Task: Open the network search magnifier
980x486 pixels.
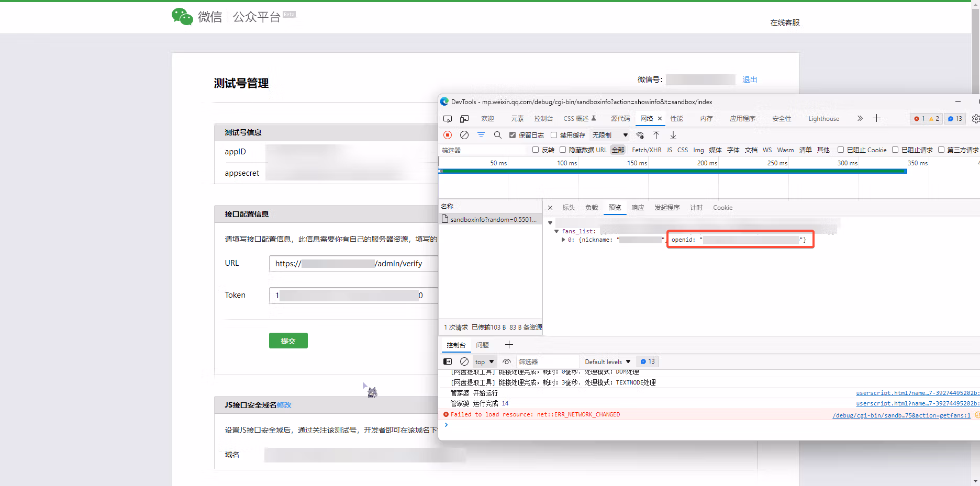Action: tap(498, 135)
